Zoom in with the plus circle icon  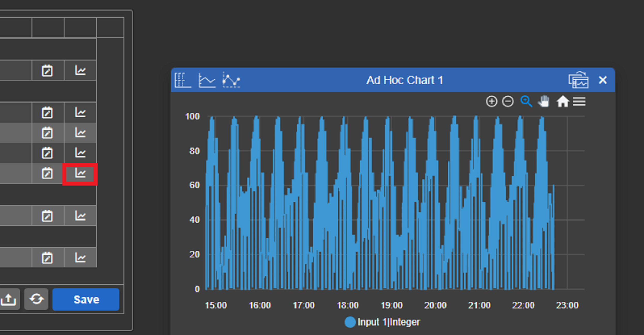[491, 101]
